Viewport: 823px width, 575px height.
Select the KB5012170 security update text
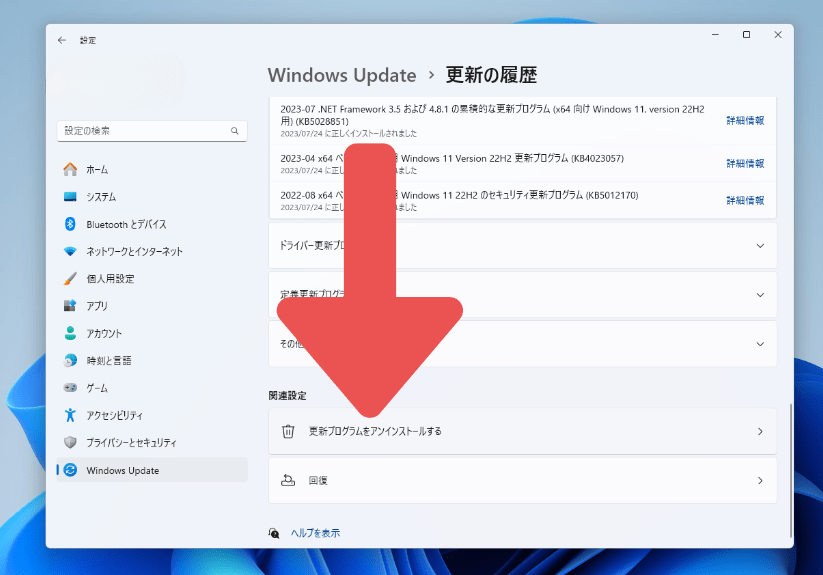coord(459,195)
